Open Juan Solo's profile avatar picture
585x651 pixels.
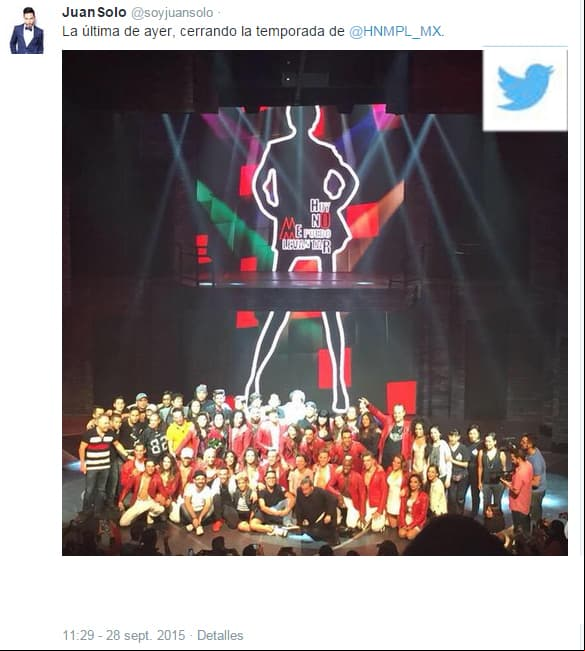tap(27, 30)
